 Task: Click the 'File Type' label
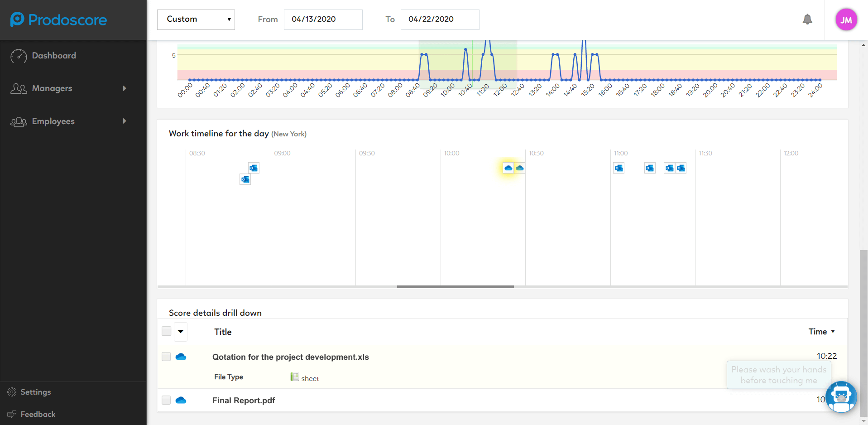pos(229,377)
